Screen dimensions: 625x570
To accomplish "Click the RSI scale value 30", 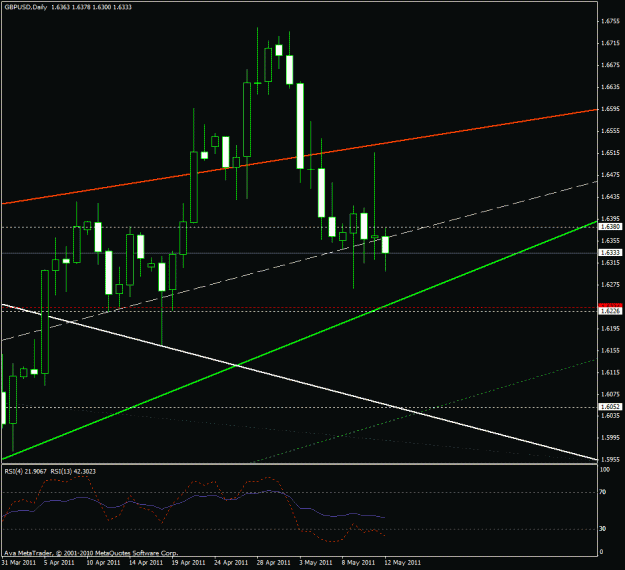I will pos(603,529).
